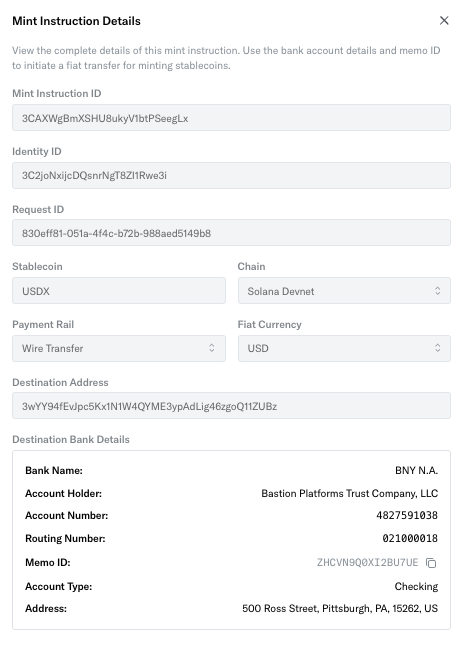Copy the Memo ID with the copy icon
This screenshot has width=459, height=651.
[431, 563]
